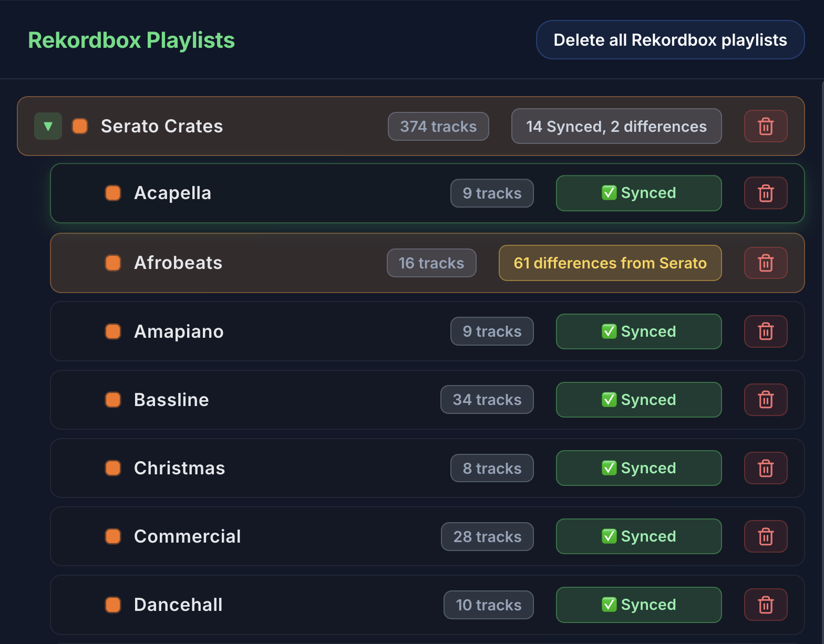
Task: Select the Dancehall playlist name
Action: pos(178,605)
